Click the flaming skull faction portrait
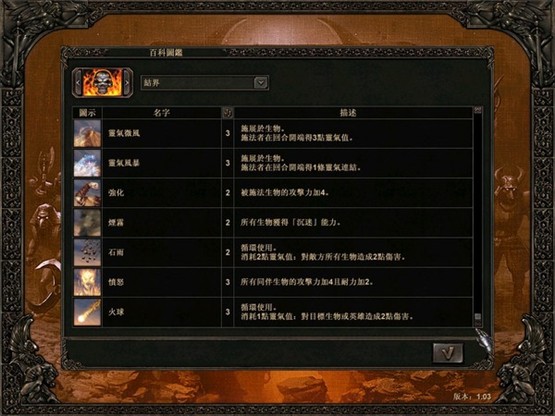 [x=102, y=82]
